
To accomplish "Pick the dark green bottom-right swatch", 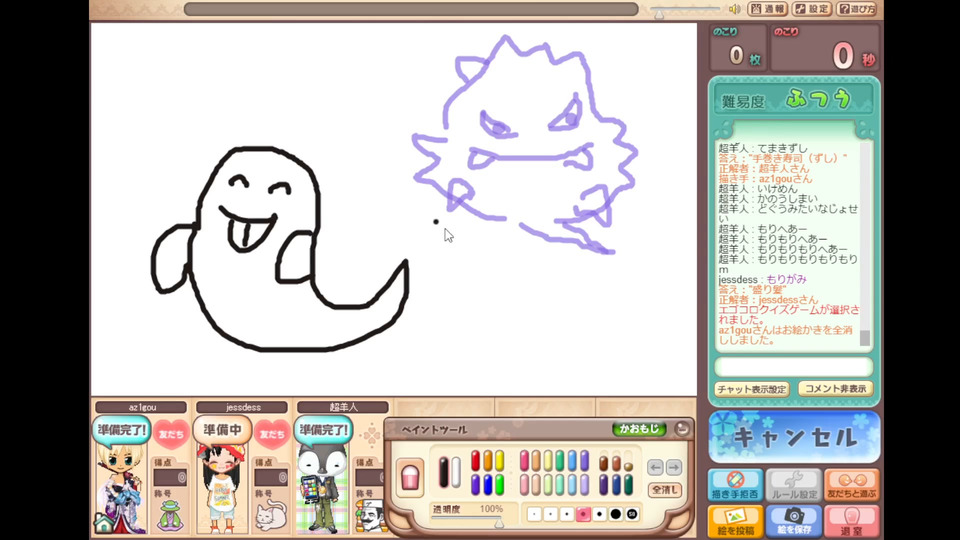I will (x=628, y=485).
